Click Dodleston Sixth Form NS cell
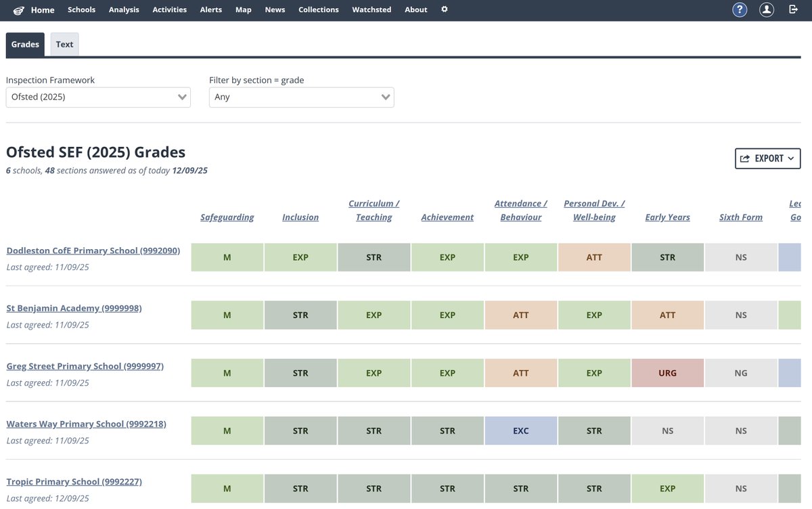The height and width of the screenshot is (509, 812). [741, 257]
